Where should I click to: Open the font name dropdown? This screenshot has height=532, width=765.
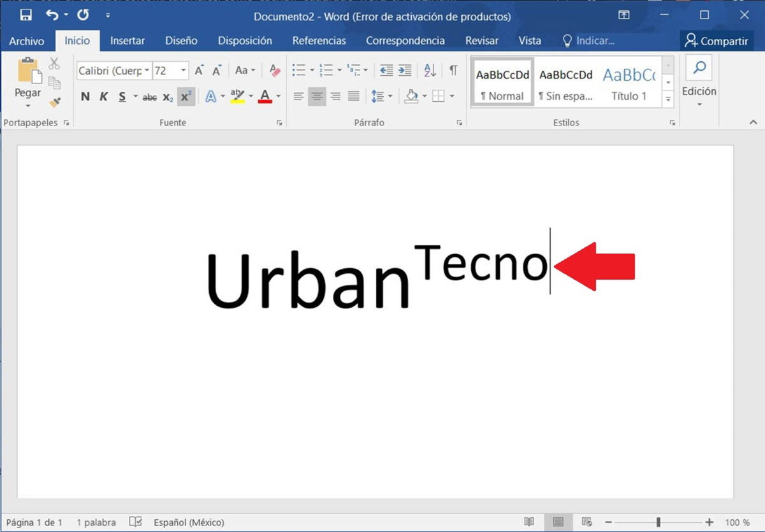(x=147, y=70)
